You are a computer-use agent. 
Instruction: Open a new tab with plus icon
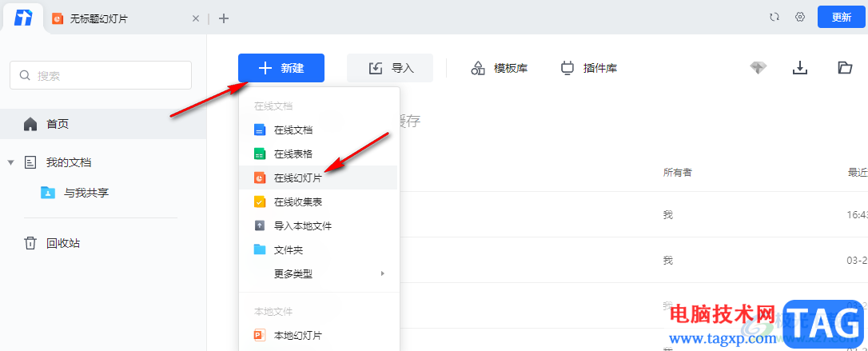(224, 18)
